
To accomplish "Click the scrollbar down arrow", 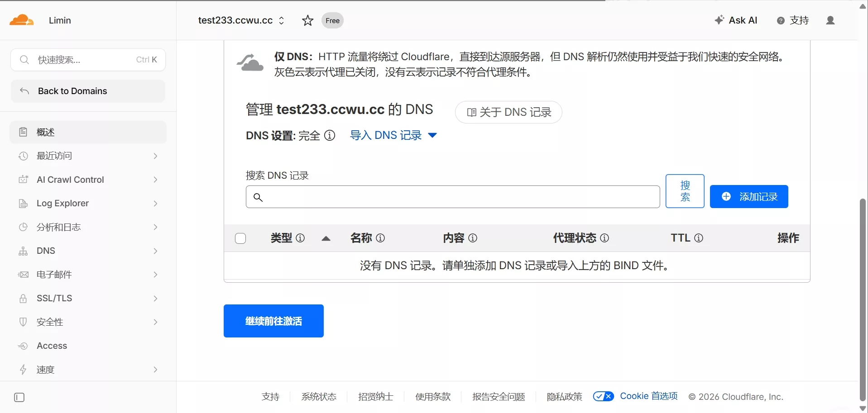I will 863,408.
